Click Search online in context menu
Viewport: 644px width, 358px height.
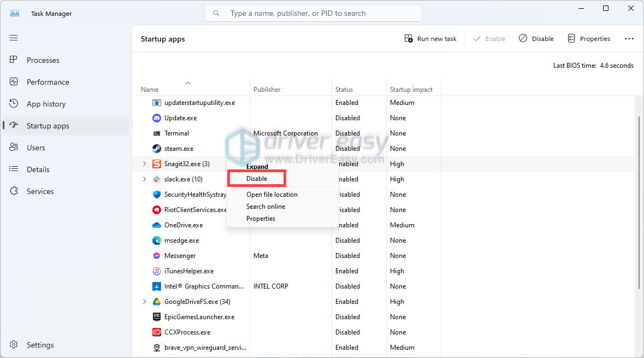point(265,207)
